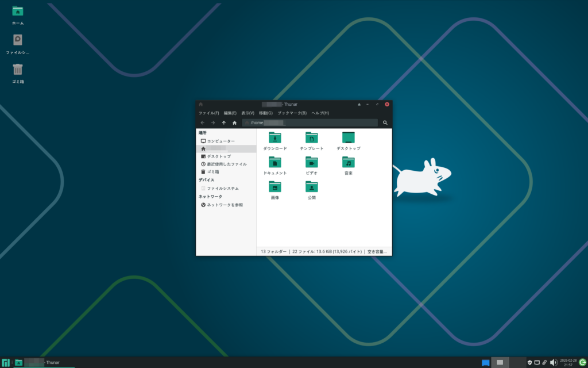Open the テンプレート folder

coord(311,138)
